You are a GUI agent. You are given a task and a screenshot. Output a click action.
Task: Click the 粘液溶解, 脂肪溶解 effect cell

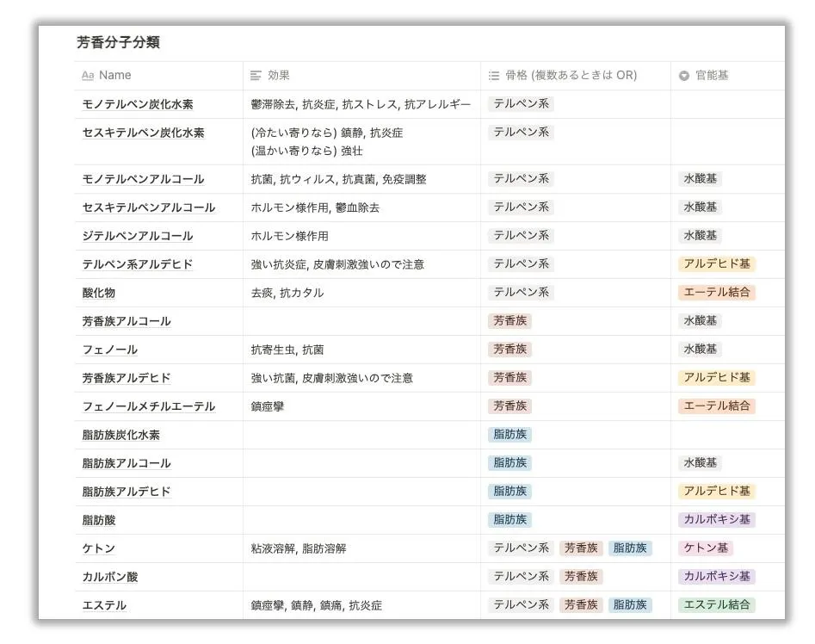tap(299, 548)
